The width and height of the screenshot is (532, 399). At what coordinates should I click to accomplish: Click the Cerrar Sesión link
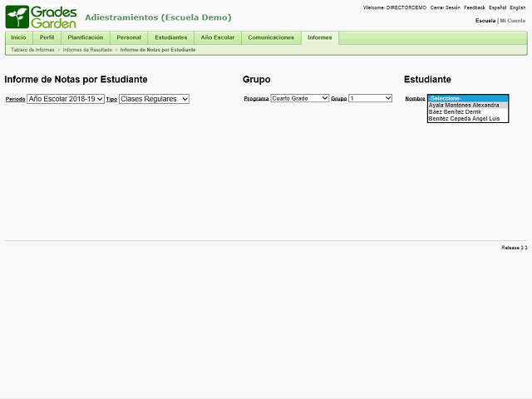(445, 7)
